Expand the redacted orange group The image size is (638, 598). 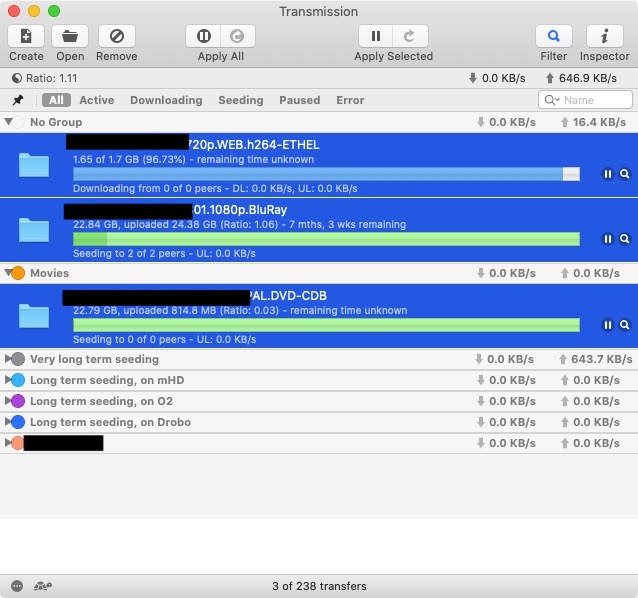pos(7,443)
